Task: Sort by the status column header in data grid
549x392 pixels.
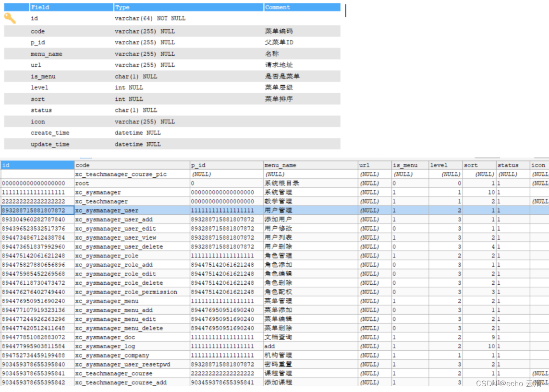Action: coord(513,165)
